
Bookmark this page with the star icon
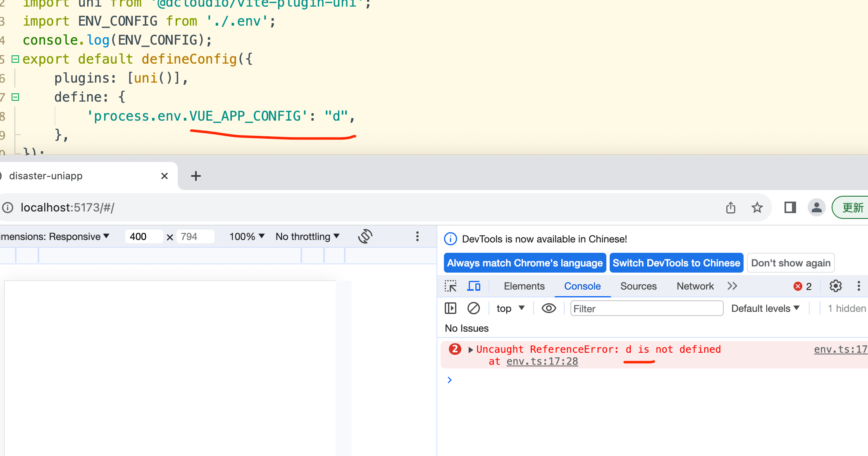(x=757, y=207)
